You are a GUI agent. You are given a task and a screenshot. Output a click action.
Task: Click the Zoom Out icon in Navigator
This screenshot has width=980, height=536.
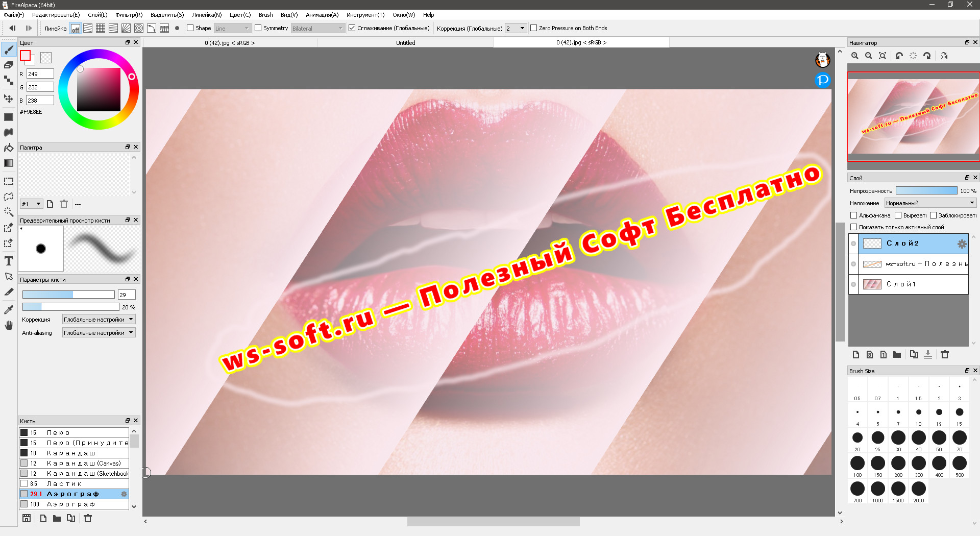(x=869, y=56)
